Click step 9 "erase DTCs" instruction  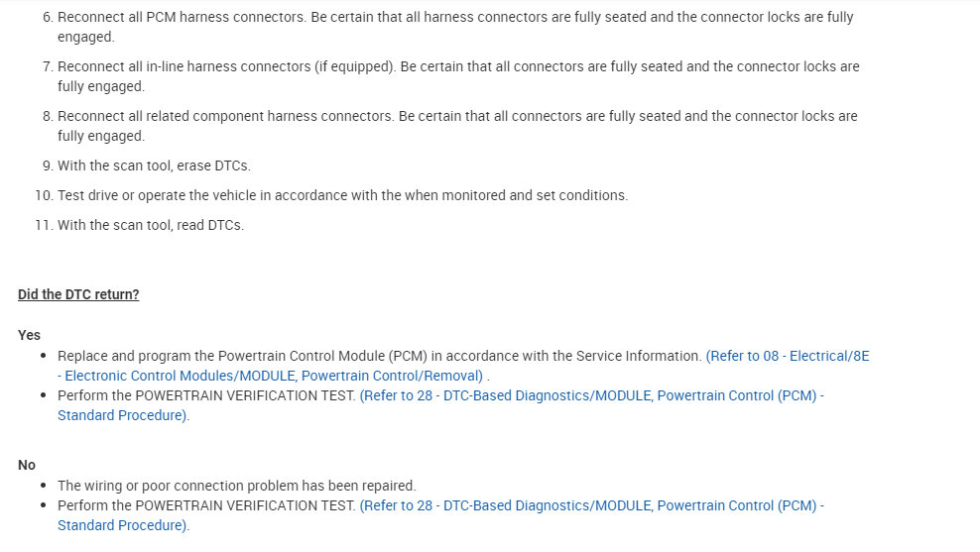click(154, 166)
